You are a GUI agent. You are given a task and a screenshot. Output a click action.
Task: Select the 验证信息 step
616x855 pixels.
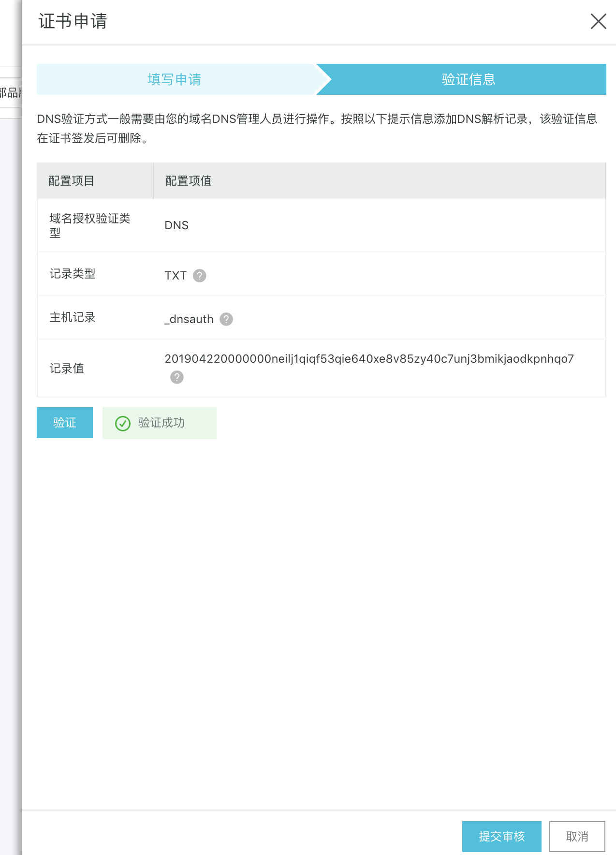pyautogui.click(x=468, y=79)
